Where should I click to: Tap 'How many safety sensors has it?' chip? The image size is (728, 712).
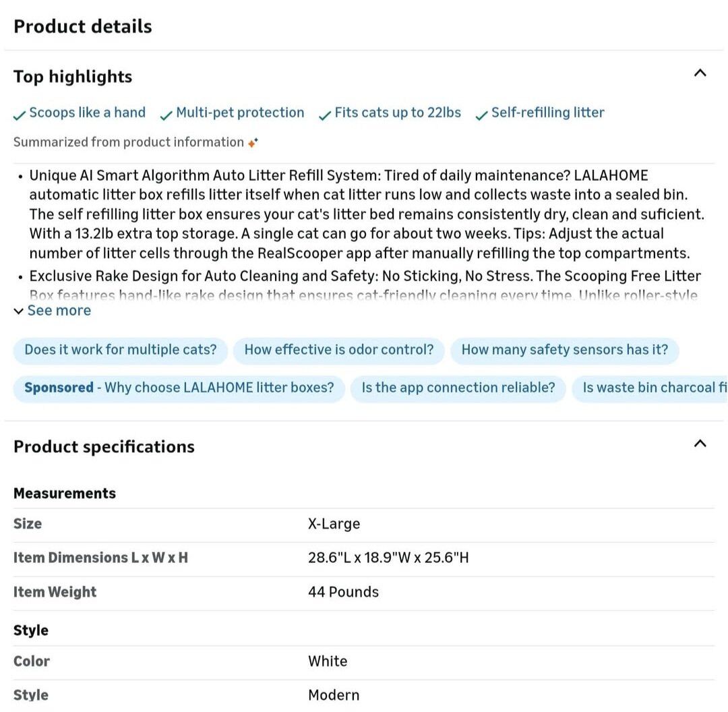coord(565,350)
